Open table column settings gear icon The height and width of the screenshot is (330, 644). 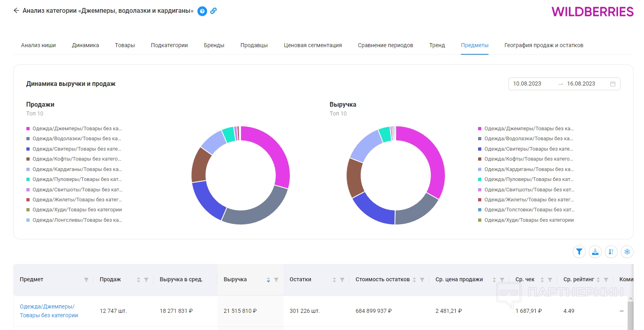[627, 252]
